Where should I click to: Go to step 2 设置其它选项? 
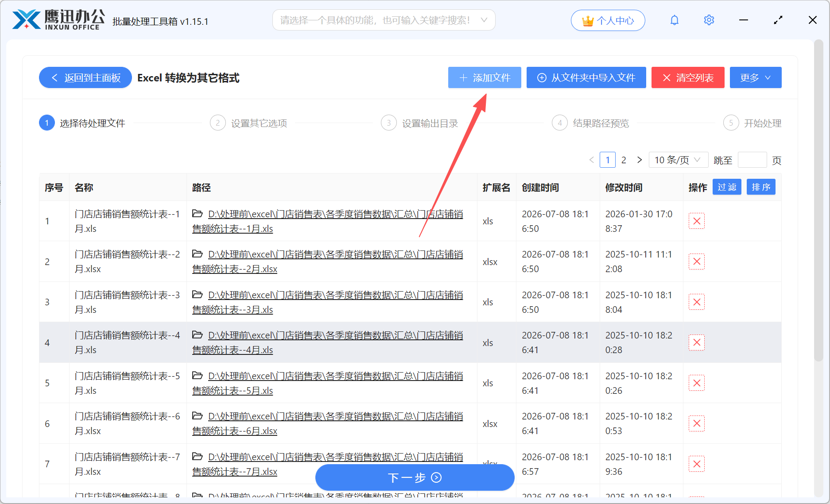point(248,123)
